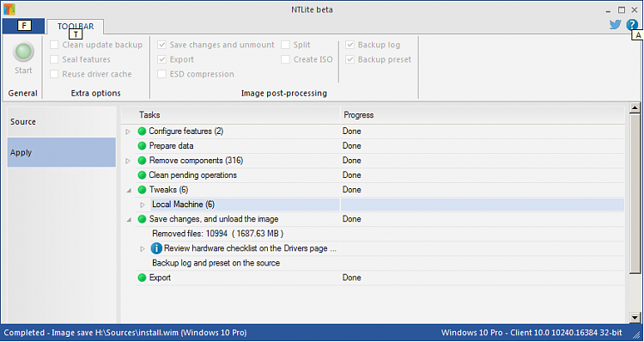
Task: Open the Source page in sidebar
Action: (62, 122)
